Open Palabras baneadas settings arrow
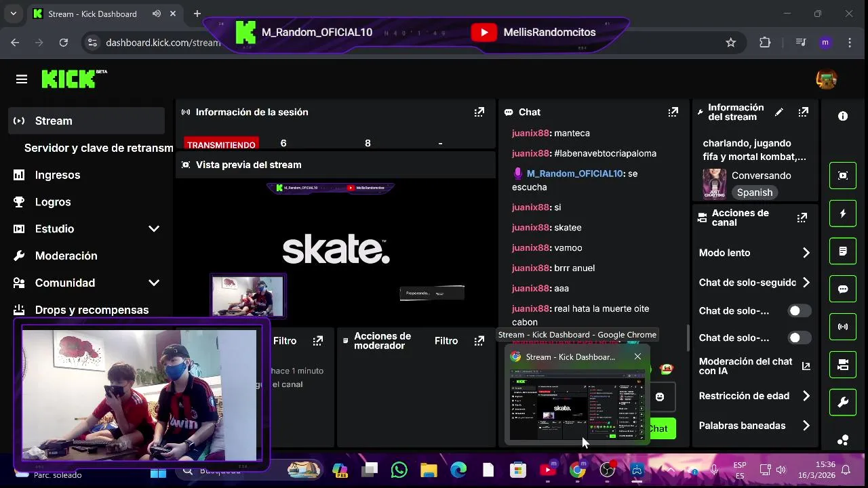Viewport: 868px width, 488px height. [x=806, y=426]
